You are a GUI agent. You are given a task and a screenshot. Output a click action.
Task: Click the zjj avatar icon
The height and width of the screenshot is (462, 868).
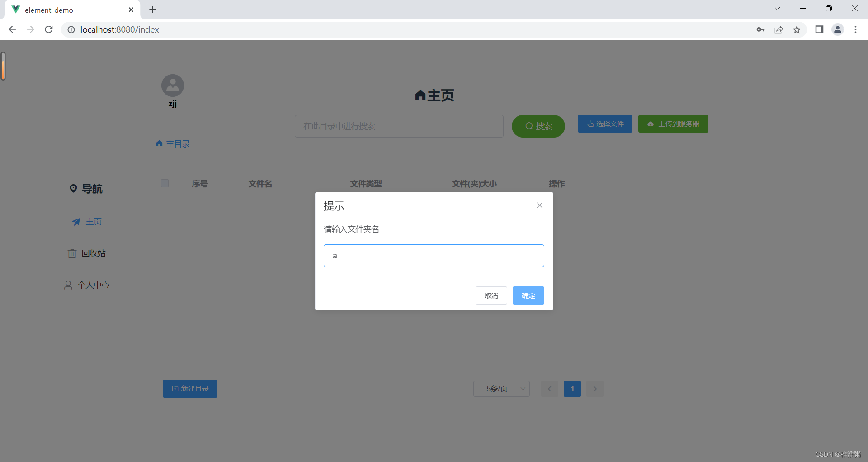(x=172, y=85)
